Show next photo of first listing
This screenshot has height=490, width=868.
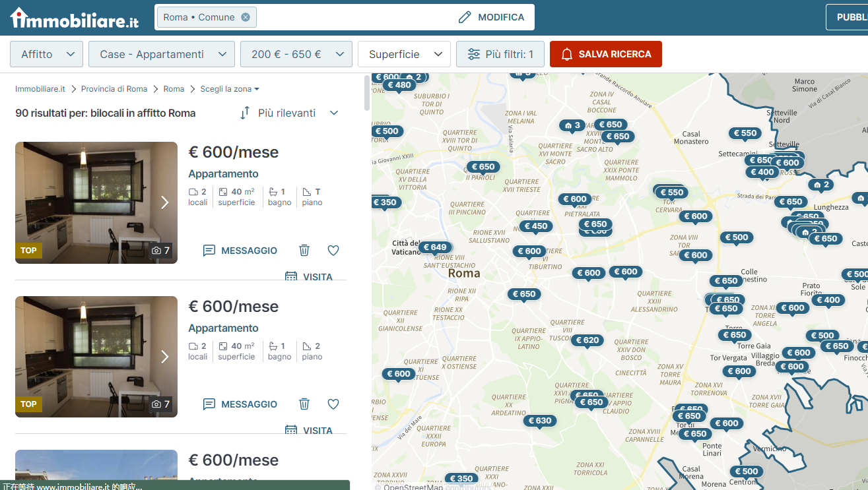[164, 202]
